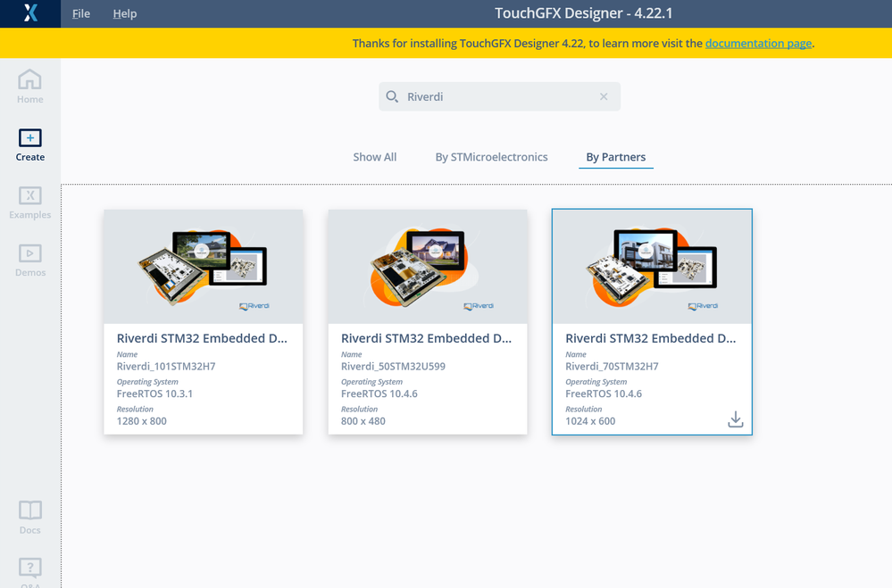This screenshot has height=588, width=892.
Task: Click FreeRTOS 10.4.6 on the Riverdi_70STM32H7 card
Action: click(604, 393)
